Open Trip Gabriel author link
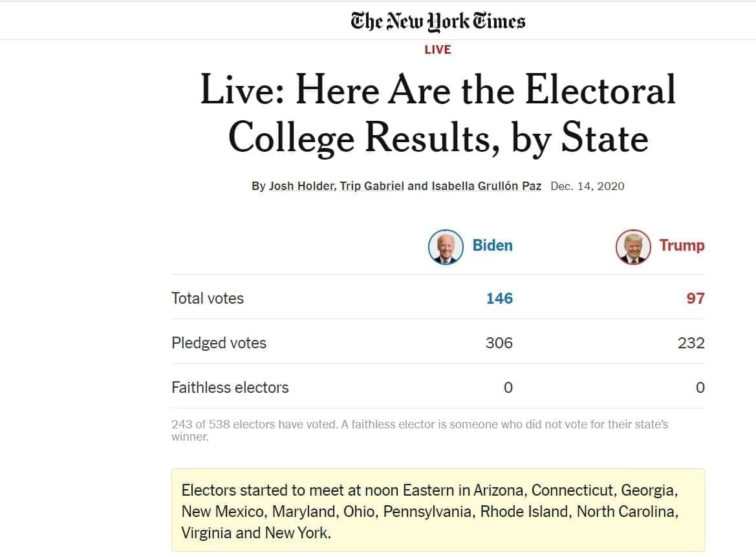The height and width of the screenshot is (557, 756). (372, 186)
